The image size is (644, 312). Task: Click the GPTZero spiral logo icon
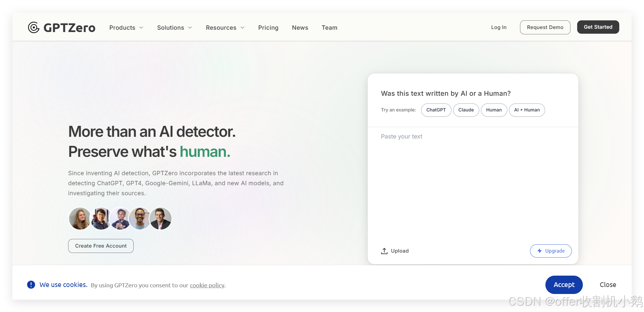34,27
